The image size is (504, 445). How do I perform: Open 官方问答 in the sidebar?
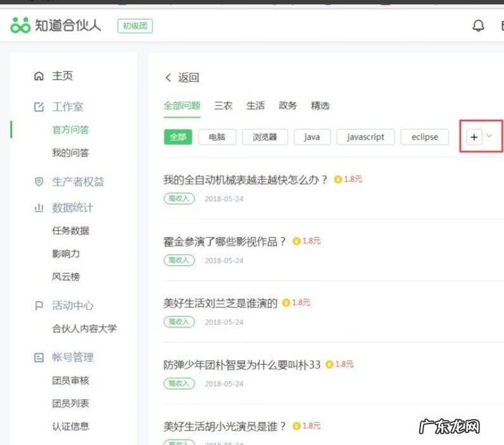pos(70,130)
